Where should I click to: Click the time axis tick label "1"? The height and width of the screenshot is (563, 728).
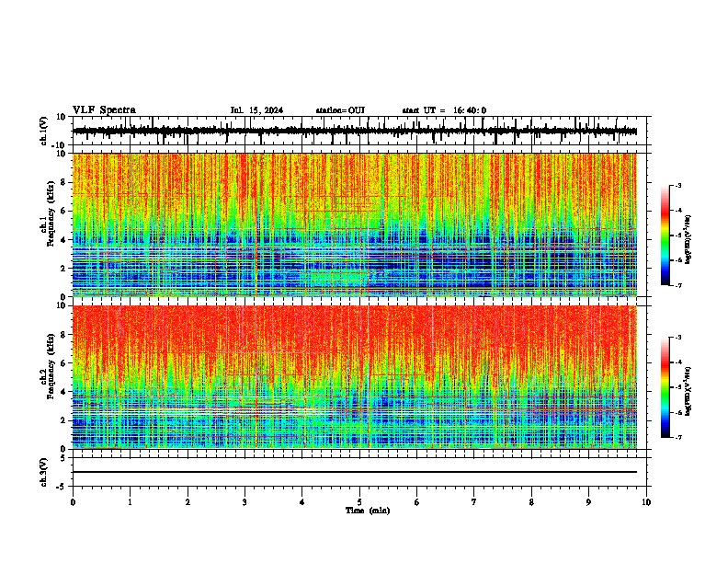point(131,502)
